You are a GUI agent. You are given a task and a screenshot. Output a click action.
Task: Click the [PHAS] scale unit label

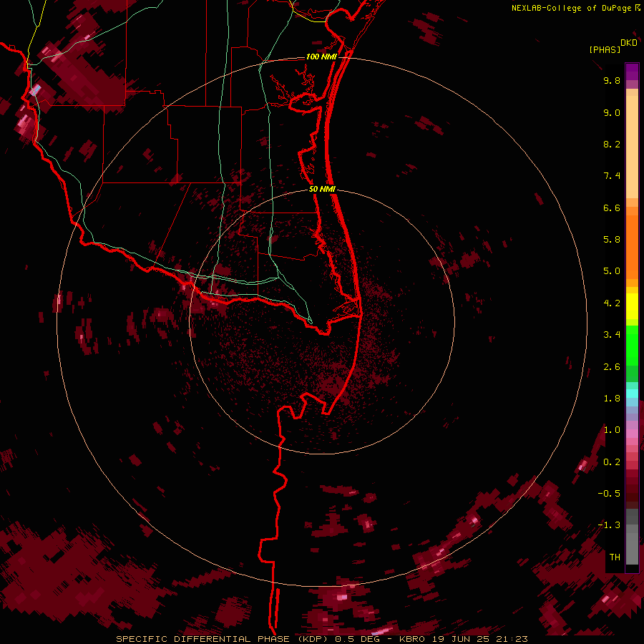click(605, 49)
